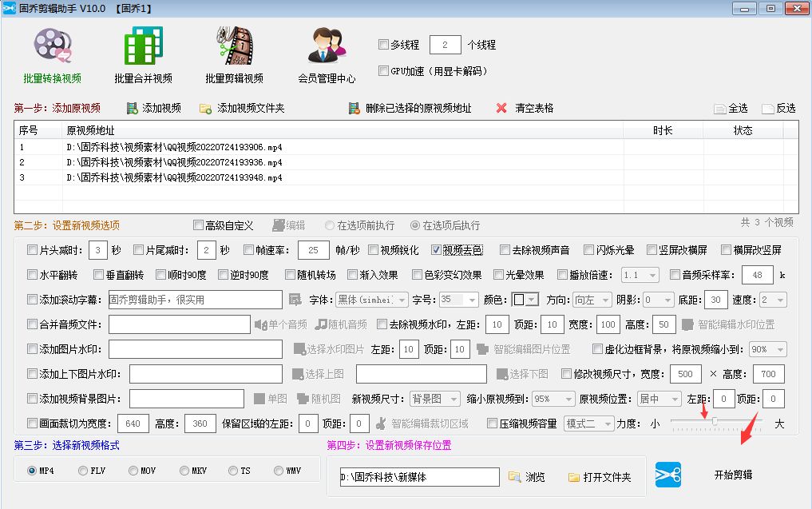This screenshot has height=509, width=812.
Task: Click the 智能编辑裁切区域 icon
Action: pyautogui.click(x=381, y=424)
